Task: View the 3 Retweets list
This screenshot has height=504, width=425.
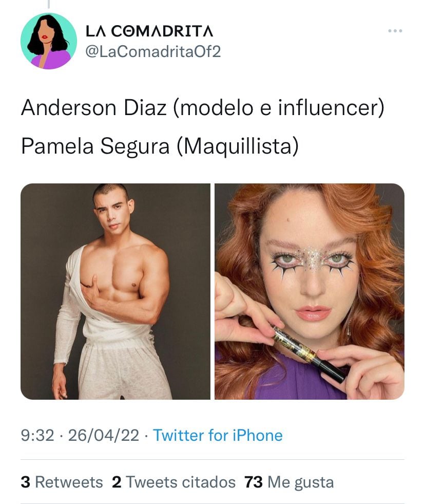Action: click(x=62, y=482)
